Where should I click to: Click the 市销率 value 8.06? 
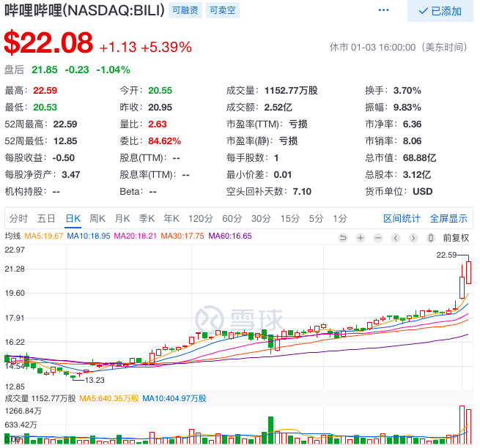[x=412, y=141]
